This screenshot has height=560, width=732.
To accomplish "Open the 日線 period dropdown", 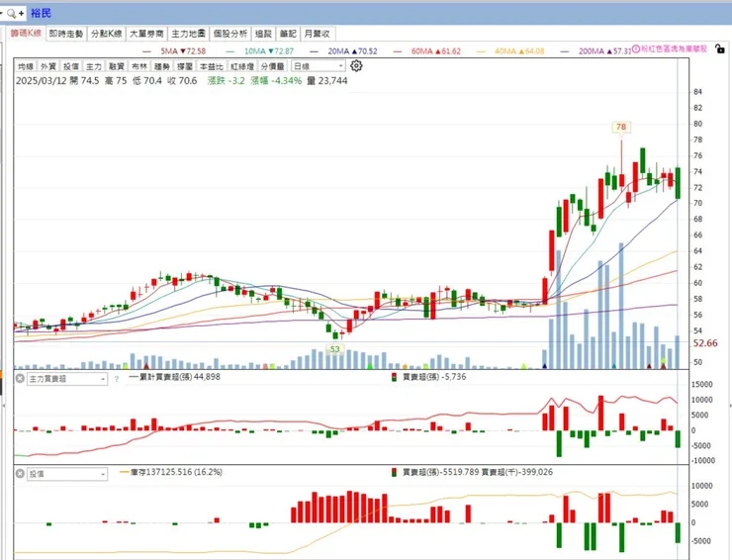I will pyautogui.click(x=319, y=66).
